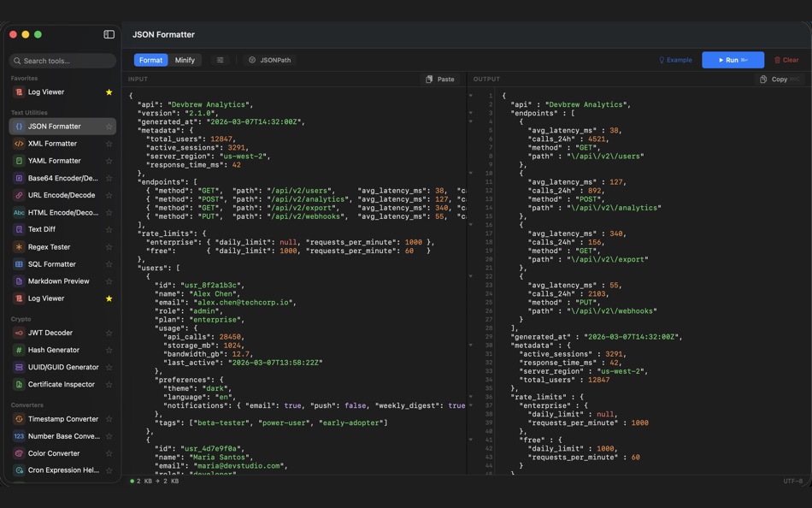Open the Certificate Inspector tool
The image size is (812, 508).
(60, 384)
